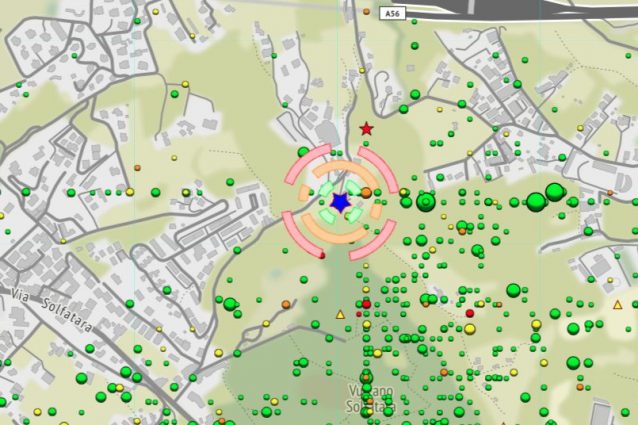This screenshot has width=638, height=425.
Task: Click the outer pink ring's upper-left arc
Action: pos(304,163)
